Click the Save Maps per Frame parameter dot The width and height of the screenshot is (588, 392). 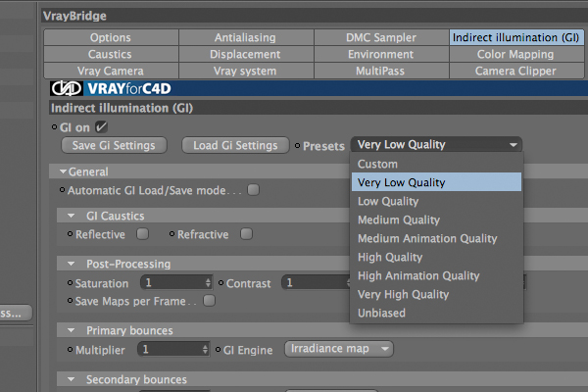(x=70, y=301)
